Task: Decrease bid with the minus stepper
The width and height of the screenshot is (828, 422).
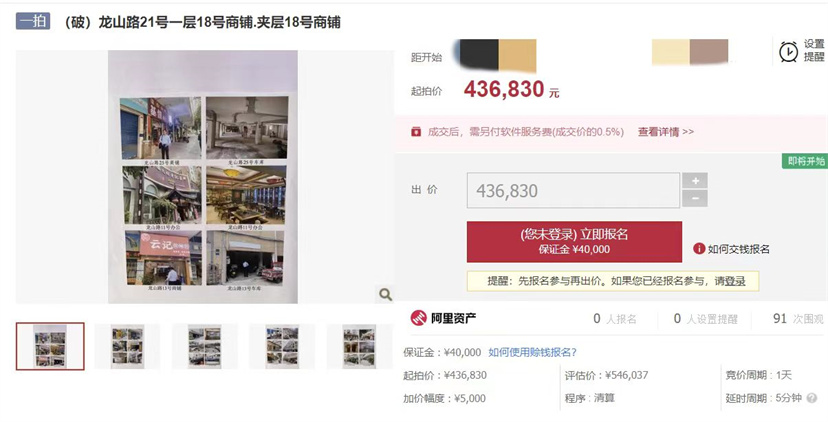Action: coord(695,199)
